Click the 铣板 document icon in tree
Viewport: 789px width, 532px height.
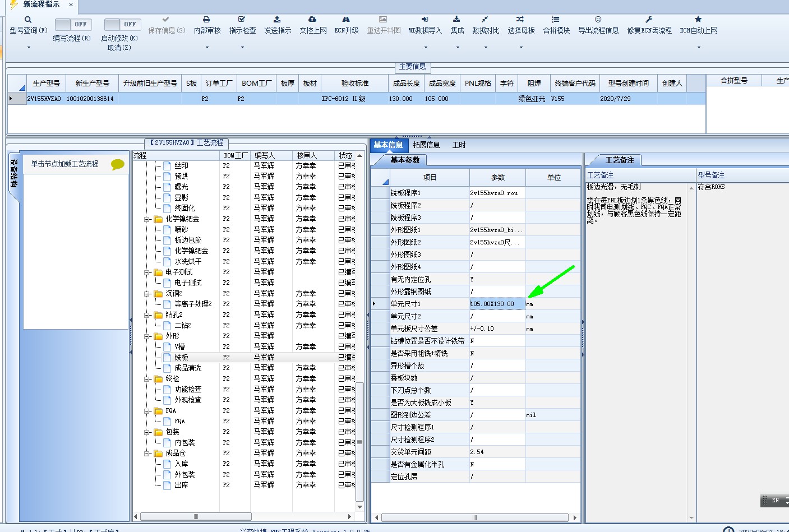click(167, 357)
